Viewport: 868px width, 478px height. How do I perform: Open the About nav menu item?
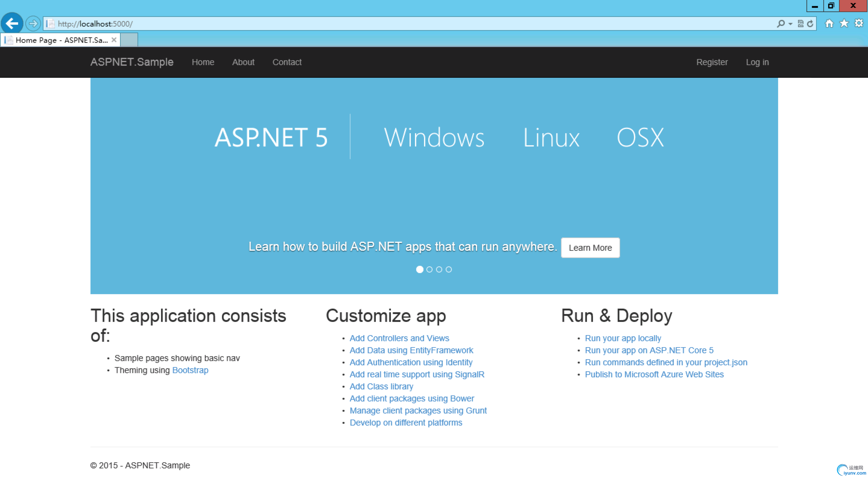(x=243, y=62)
